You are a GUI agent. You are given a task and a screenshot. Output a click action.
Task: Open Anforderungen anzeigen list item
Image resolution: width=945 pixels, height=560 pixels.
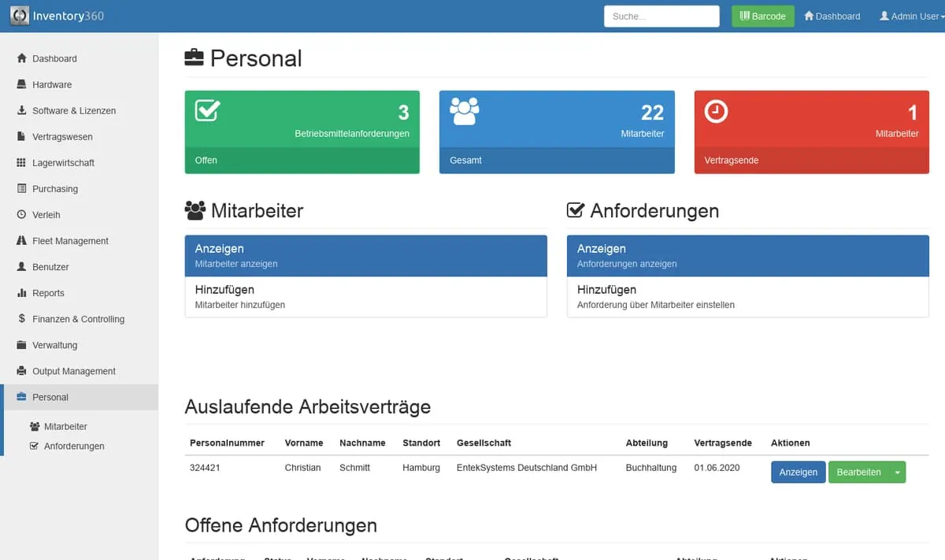[747, 256]
